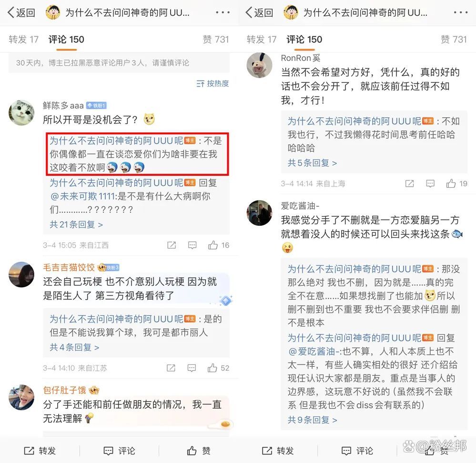
Task: Tap bottom 评论 button on left screen
Action: point(119,451)
